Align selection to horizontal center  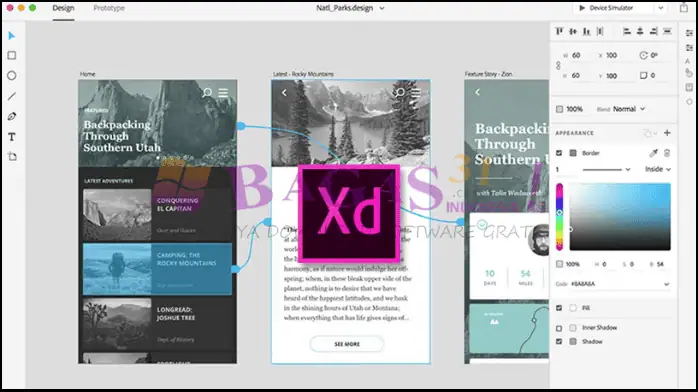click(640, 31)
